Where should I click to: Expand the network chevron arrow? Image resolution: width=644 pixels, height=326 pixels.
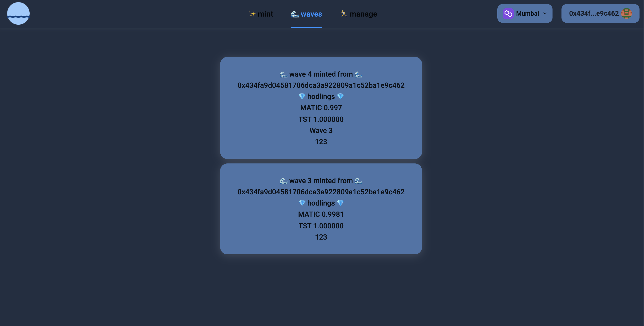(545, 13)
